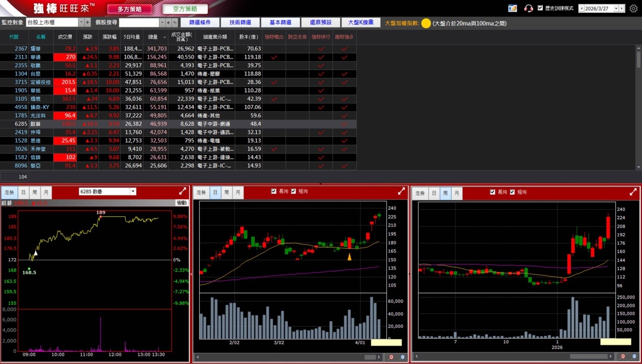Image resolution: width=642 pixels, height=364 pixels.
Task: Click the plus button beside 台股上市櫃
Action: pos(87,23)
